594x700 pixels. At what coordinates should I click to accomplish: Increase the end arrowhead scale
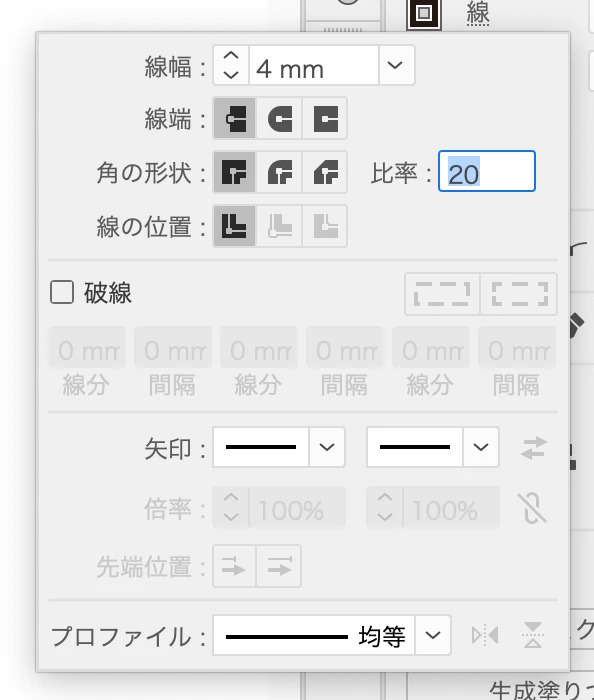tap(385, 498)
